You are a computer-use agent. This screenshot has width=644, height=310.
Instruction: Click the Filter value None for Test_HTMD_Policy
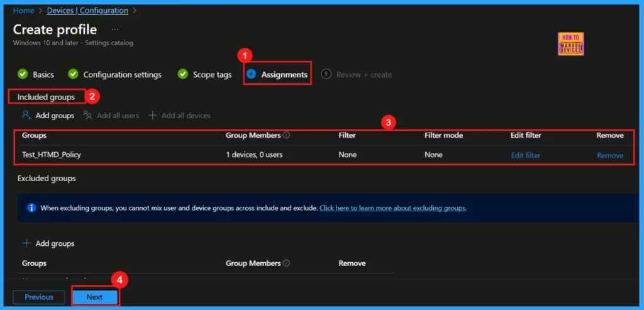pos(347,155)
